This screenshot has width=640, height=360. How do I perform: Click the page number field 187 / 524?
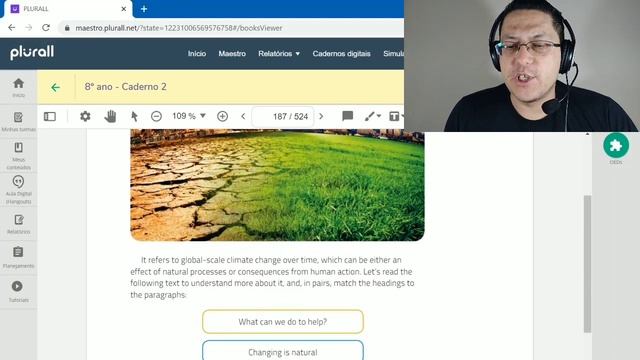pyautogui.click(x=283, y=117)
